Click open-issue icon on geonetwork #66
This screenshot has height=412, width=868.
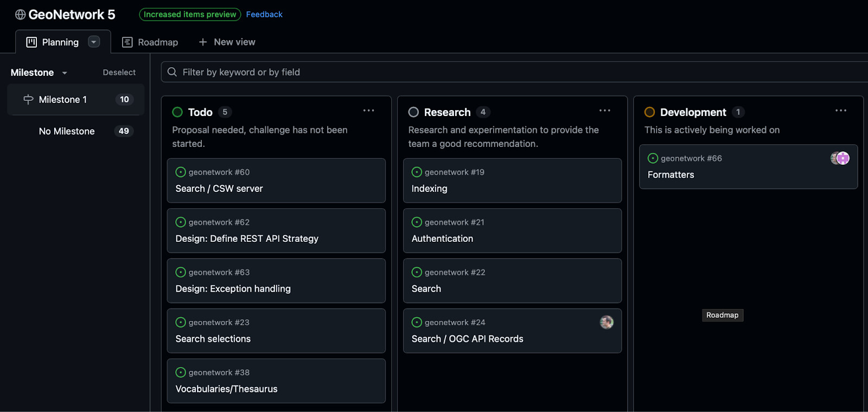tap(653, 158)
